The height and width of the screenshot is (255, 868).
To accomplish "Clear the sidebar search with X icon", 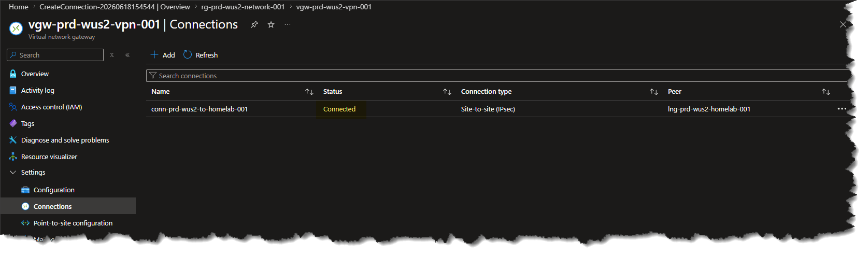I will coord(112,55).
